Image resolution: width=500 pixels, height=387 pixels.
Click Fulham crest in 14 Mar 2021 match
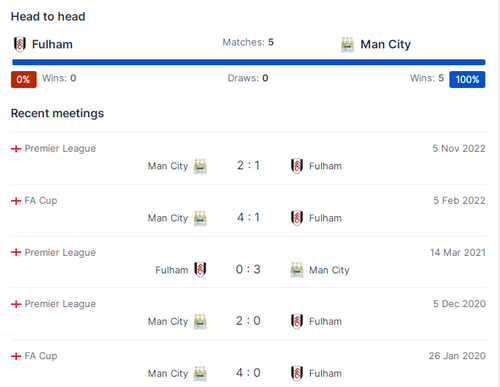point(200,269)
